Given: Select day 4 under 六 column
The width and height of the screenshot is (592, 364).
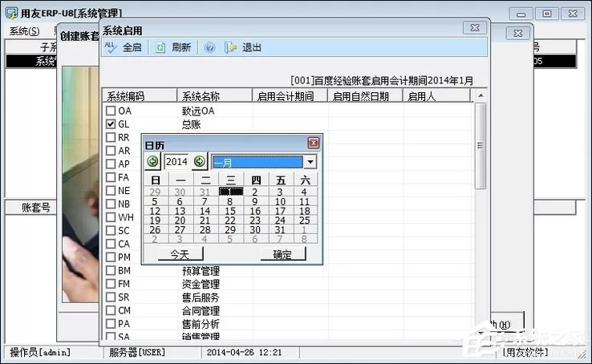Looking at the screenshot, I should (x=304, y=192).
